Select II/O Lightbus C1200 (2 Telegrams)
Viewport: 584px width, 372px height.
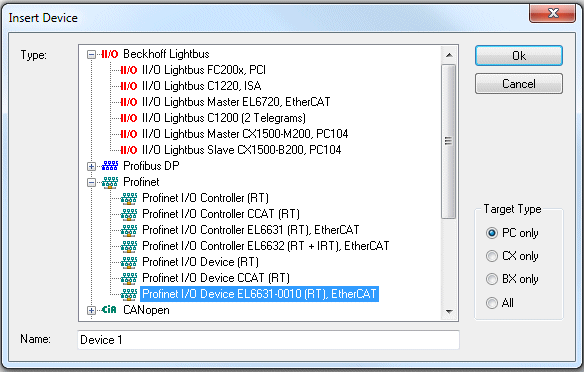coord(224,118)
